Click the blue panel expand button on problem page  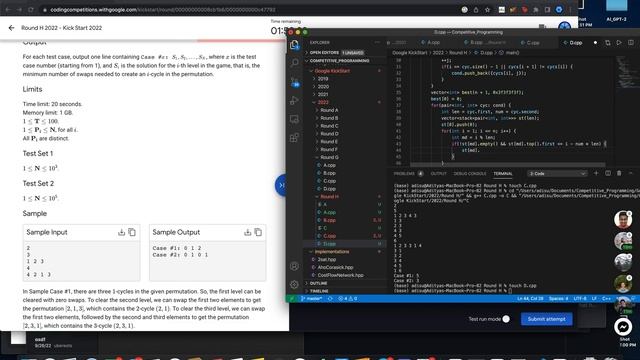(x=281, y=185)
